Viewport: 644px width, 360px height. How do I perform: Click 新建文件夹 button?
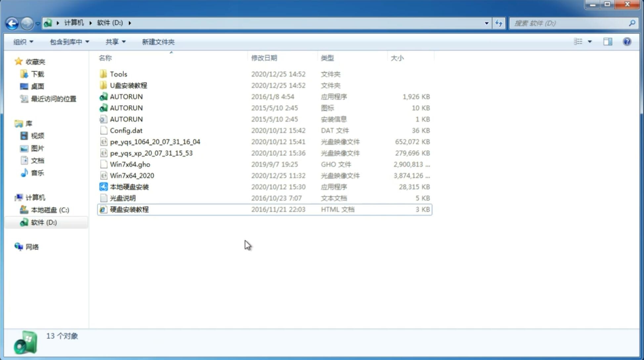158,42
